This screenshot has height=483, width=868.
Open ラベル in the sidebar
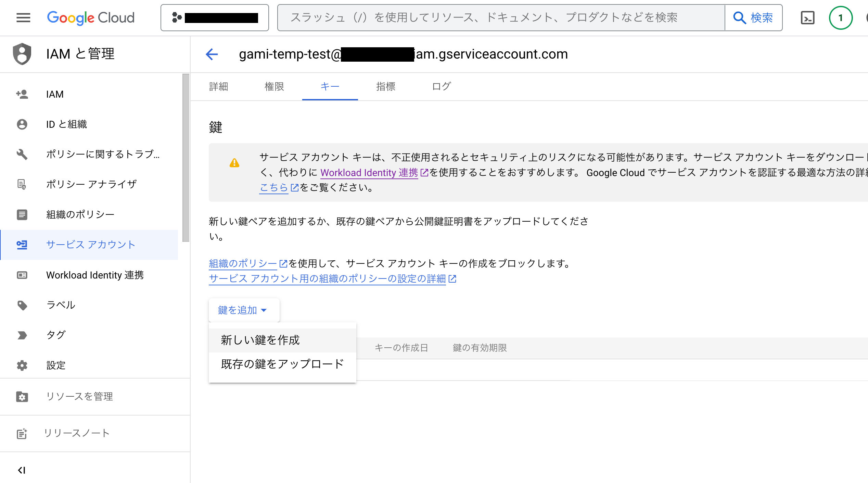[x=89, y=305]
